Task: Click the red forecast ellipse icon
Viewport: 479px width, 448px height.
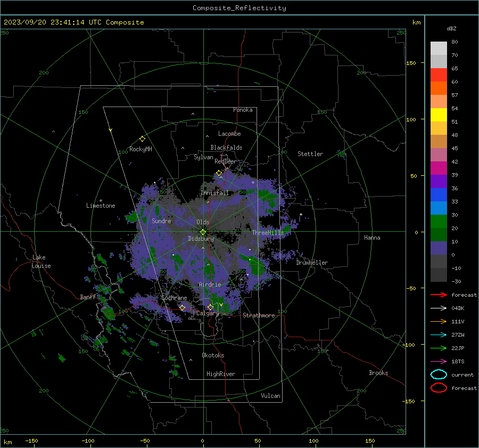Action: point(439,388)
